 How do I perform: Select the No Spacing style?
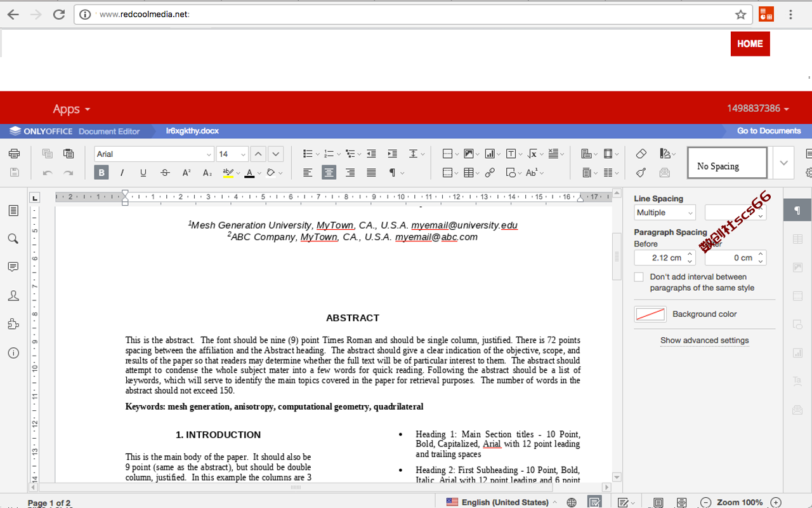(x=727, y=163)
